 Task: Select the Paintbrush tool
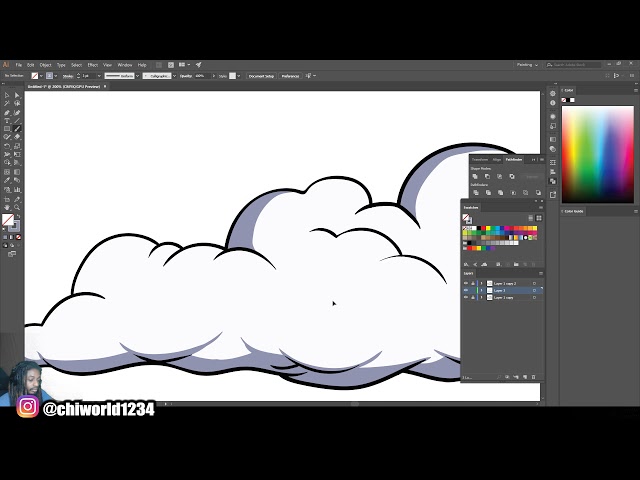[x=17, y=129]
